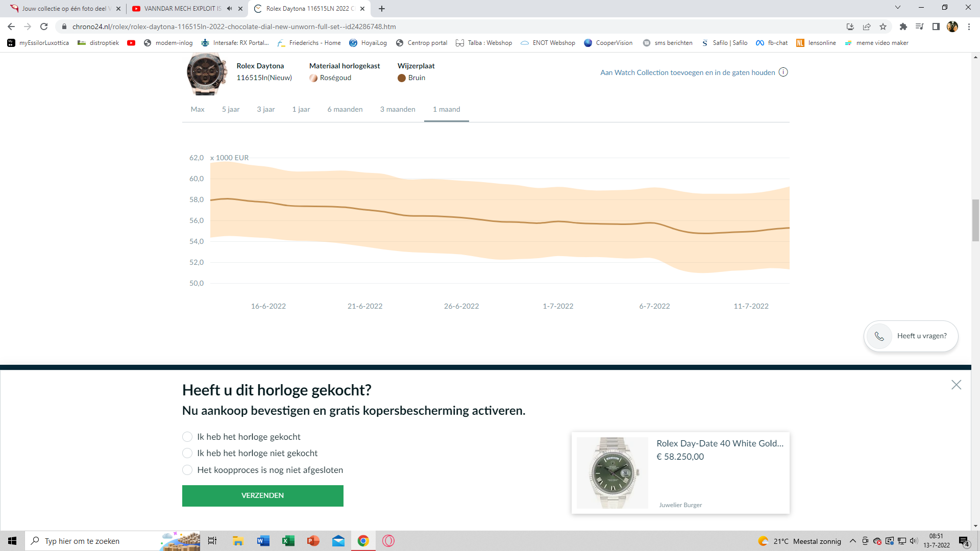Toggle the Chrome side panel icon
Viewport: 980px width, 551px height.
click(936, 27)
